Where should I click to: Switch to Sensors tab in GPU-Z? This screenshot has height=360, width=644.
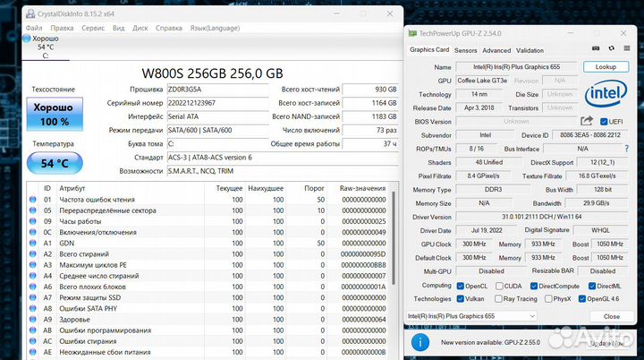[465, 50]
